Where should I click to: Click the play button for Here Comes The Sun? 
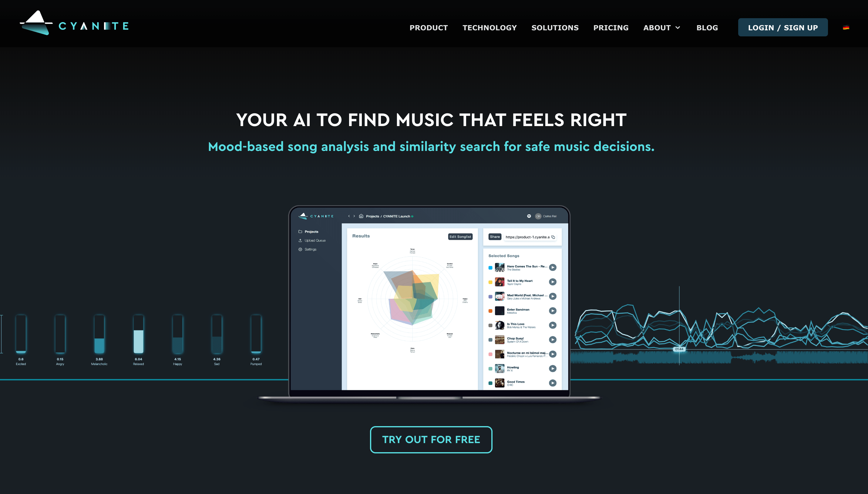[x=553, y=267]
